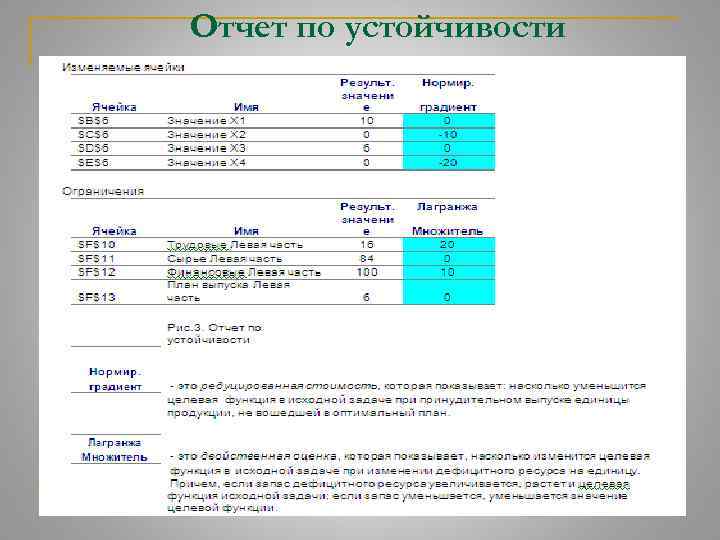Select cell reference $C$6
This screenshot has width=720, height=540.
[93, 135]
